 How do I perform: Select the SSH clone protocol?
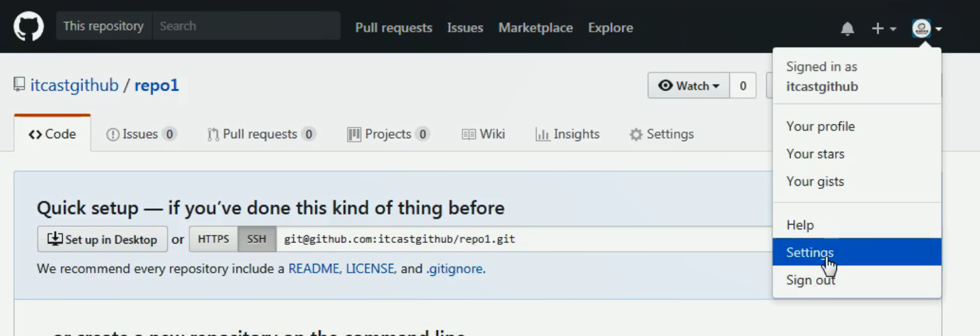tap(257, 239)
